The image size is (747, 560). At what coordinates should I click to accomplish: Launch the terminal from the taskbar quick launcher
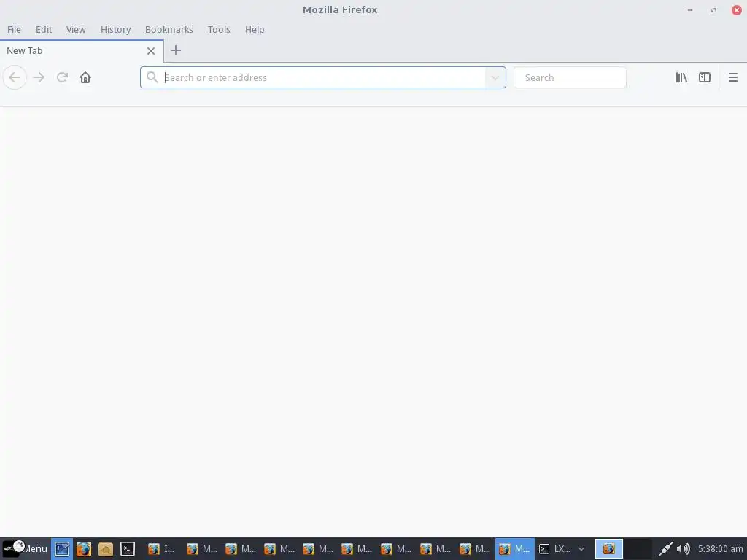(127, 549)
